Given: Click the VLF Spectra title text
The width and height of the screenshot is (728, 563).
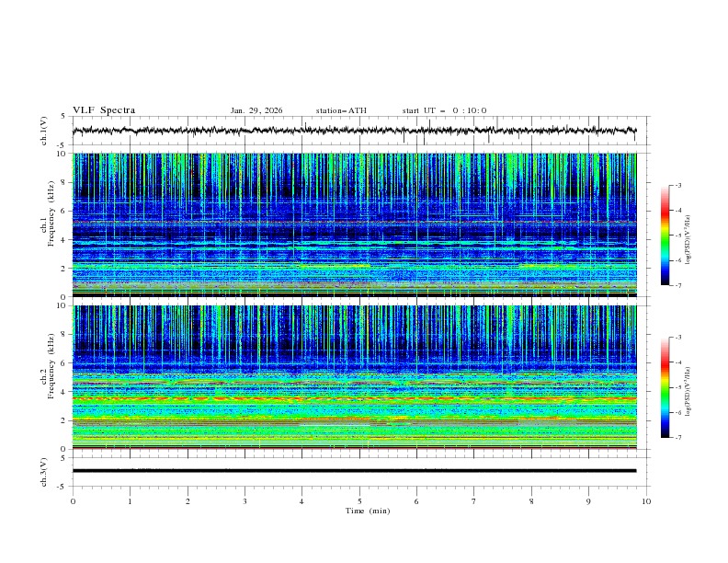Looking at the screenshot, I should (104, 110).
